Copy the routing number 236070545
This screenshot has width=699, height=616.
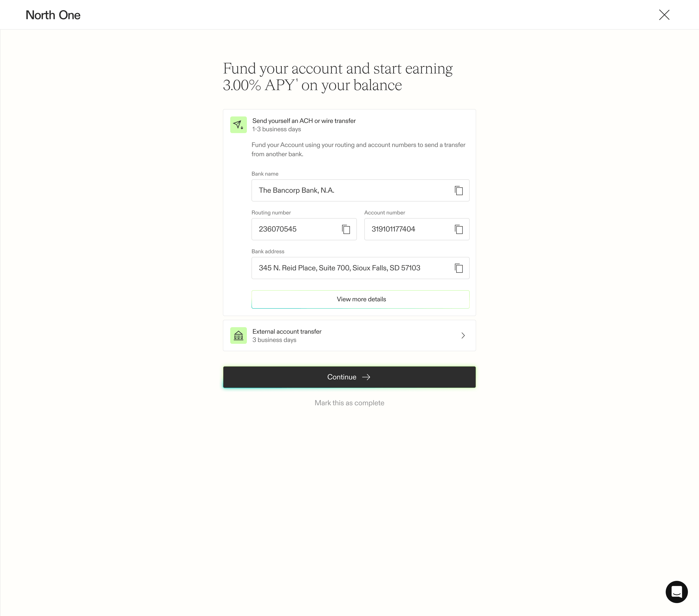click(x=346, y=229)
